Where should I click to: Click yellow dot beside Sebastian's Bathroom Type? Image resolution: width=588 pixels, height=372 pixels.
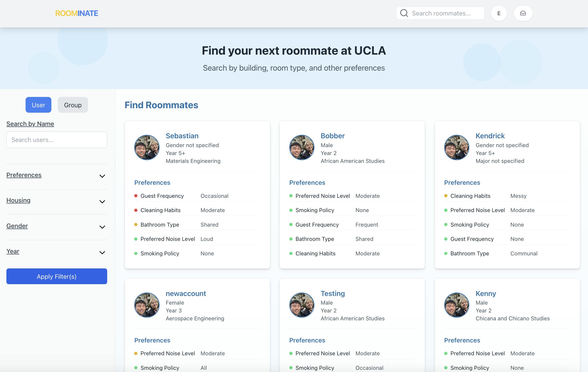point(136,225)
